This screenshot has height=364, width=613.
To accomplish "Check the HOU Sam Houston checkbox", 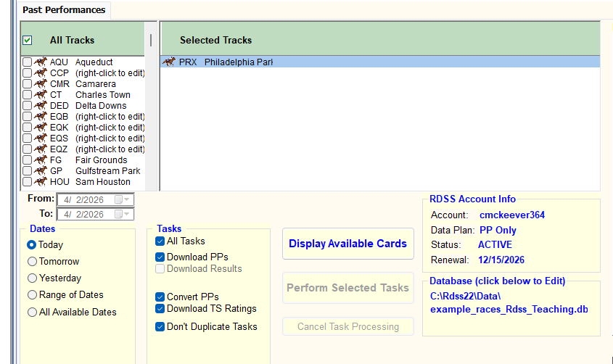I will click(27, 181).
